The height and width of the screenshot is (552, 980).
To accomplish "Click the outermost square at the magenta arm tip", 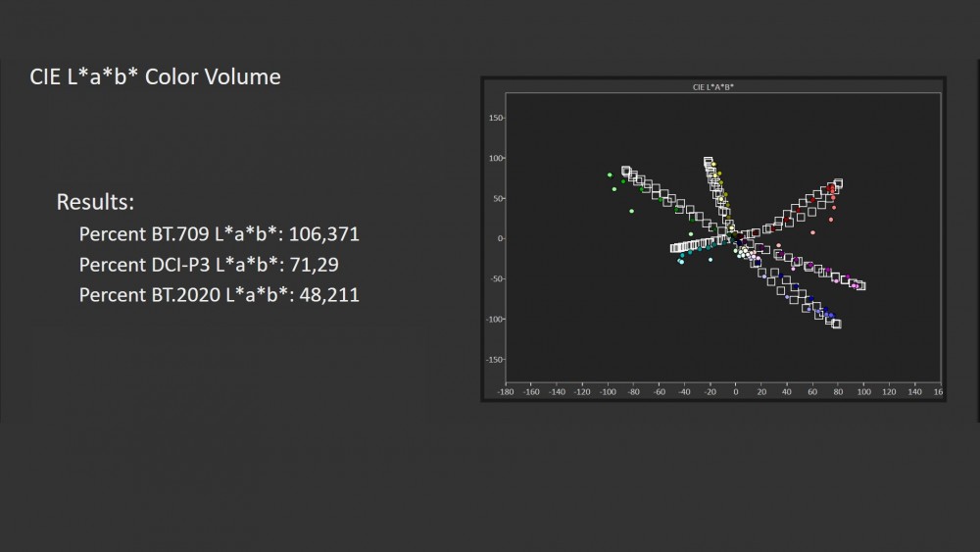I will coord(860,286).
